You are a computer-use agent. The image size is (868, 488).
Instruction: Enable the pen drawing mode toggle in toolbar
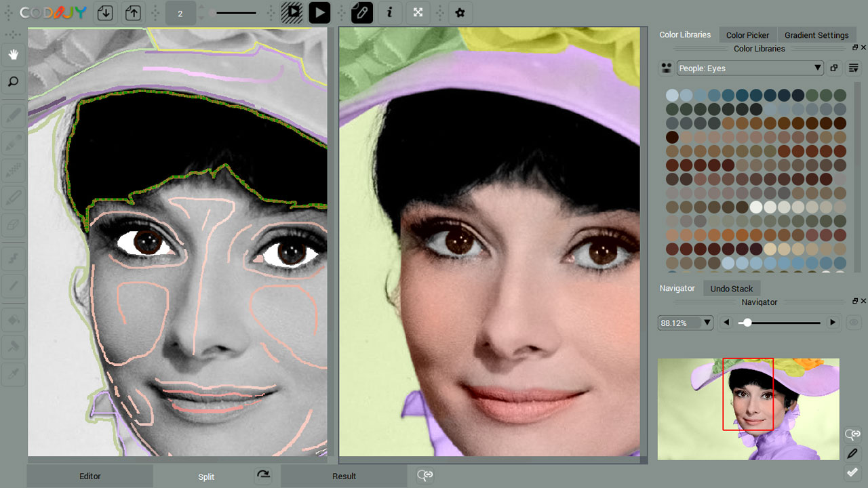[x=361, y=12]
